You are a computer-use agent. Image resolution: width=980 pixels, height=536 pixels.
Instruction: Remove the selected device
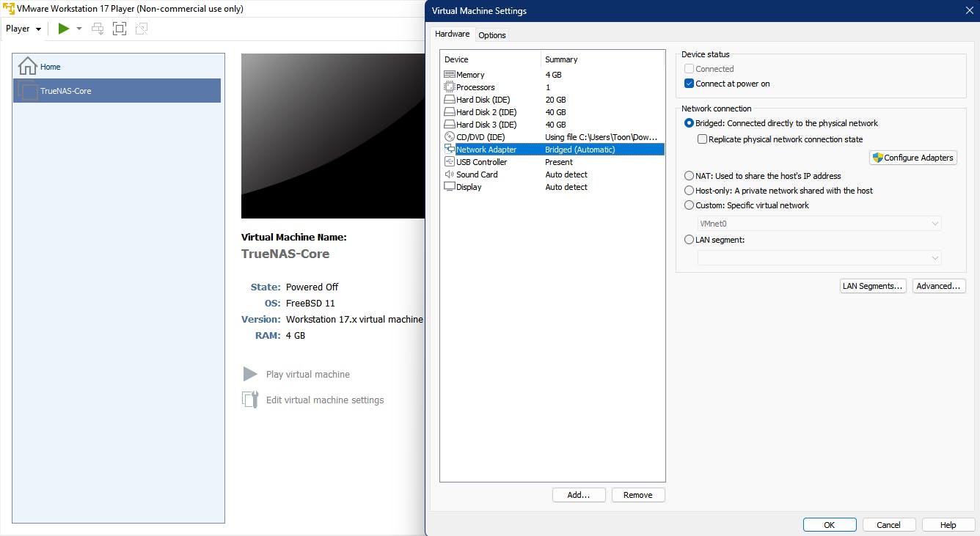[x=638, y=495]
